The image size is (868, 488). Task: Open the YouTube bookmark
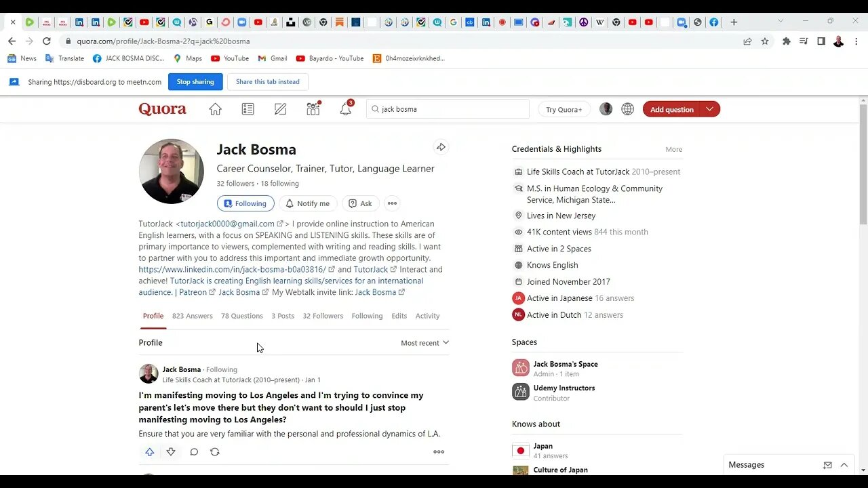coord(230,58)
